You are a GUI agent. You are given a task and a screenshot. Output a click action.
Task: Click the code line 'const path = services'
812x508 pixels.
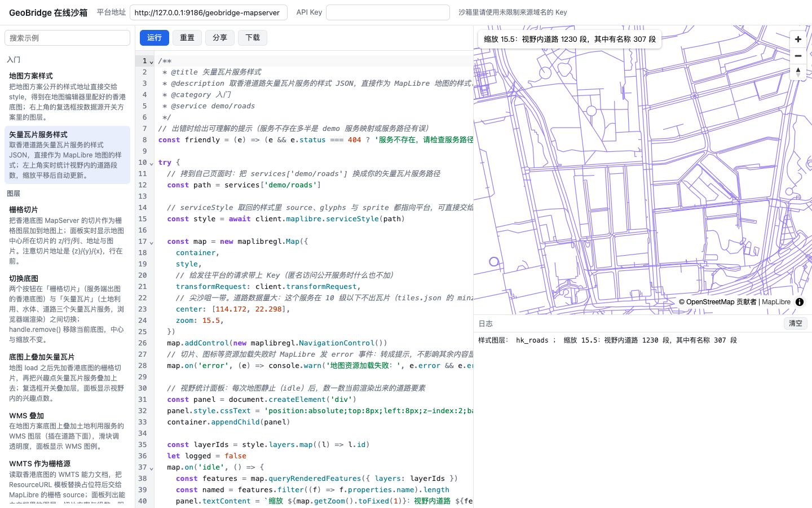244,185
